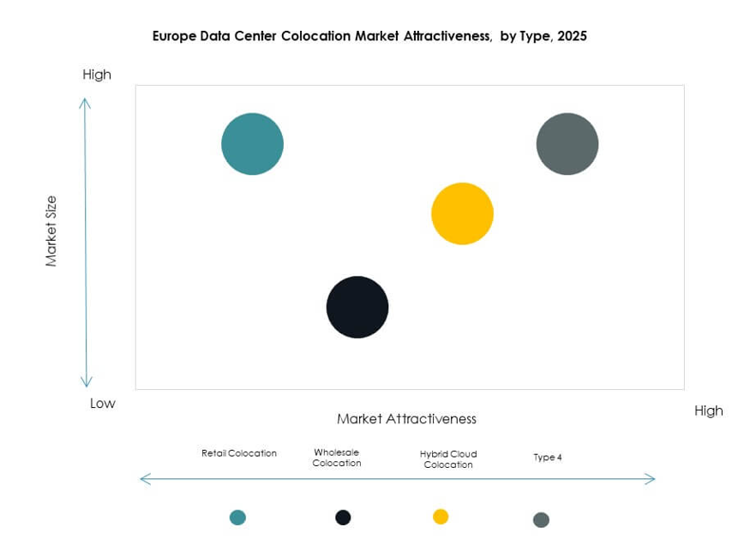Select the black Wholesale Colocation bubble
Image resolution: width=756 pixels, height=551 pixels.
click(357, 307)
